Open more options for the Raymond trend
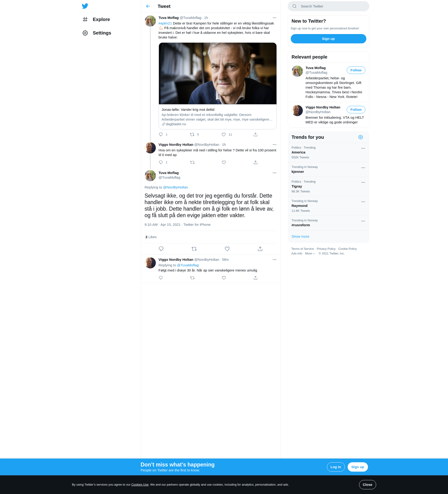Viewport: 448px width, 494px height. click(x=363, y=202)
